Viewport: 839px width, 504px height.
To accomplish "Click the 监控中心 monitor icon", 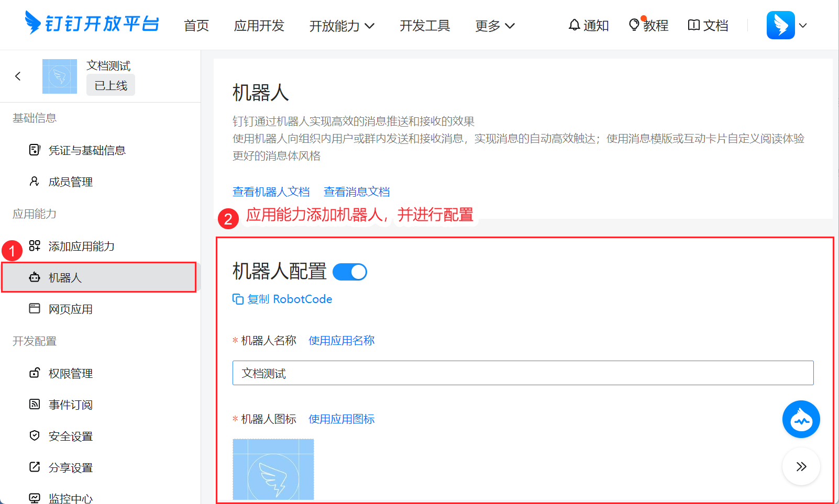I will point(35,498).
